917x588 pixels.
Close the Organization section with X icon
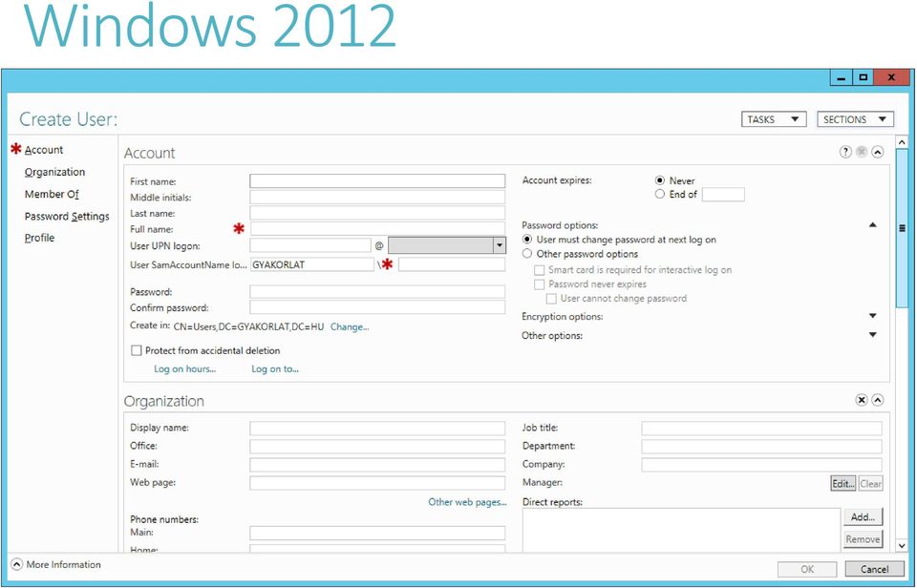click(861, 400)
